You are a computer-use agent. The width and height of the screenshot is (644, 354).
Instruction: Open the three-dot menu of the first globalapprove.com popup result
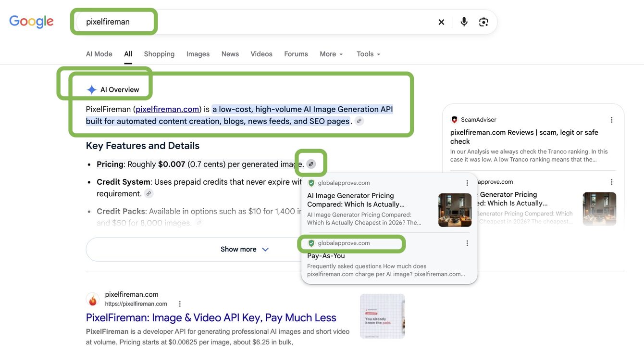[467, 183]
